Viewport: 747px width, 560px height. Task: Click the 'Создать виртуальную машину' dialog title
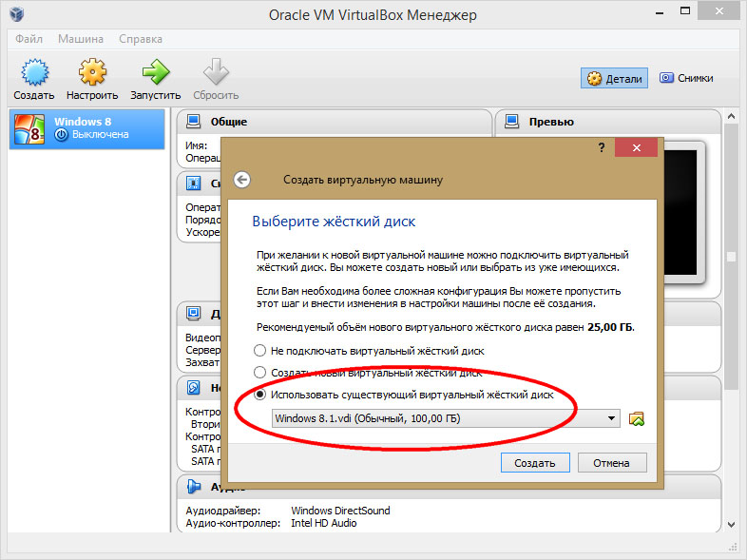[x=363, y=180]
